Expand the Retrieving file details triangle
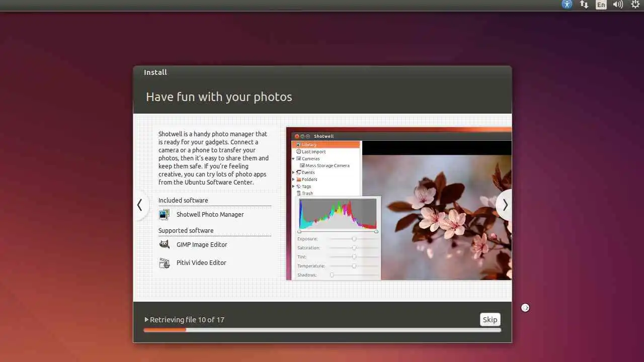The image size is (644, 362). [x=146, y=320]
